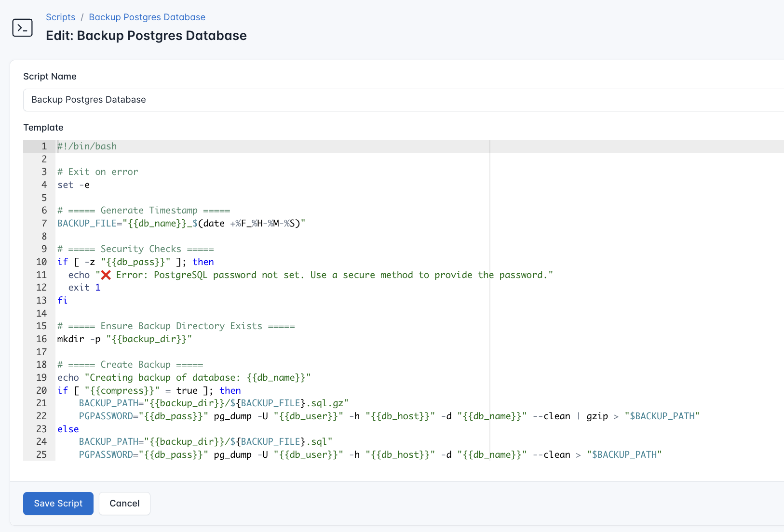Click the terminal script icon in the header
The image size is (784, 532).
point(22,27)
